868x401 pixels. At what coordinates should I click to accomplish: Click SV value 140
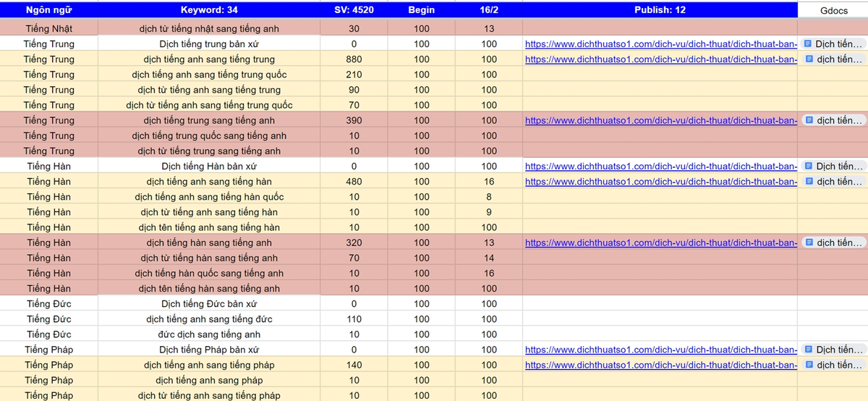click(x=354, y=365)
